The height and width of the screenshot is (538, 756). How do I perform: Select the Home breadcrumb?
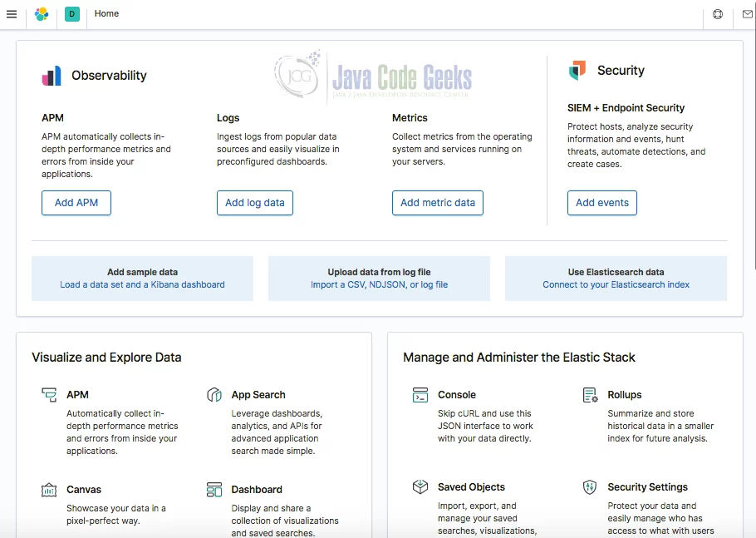coord(106,13)
